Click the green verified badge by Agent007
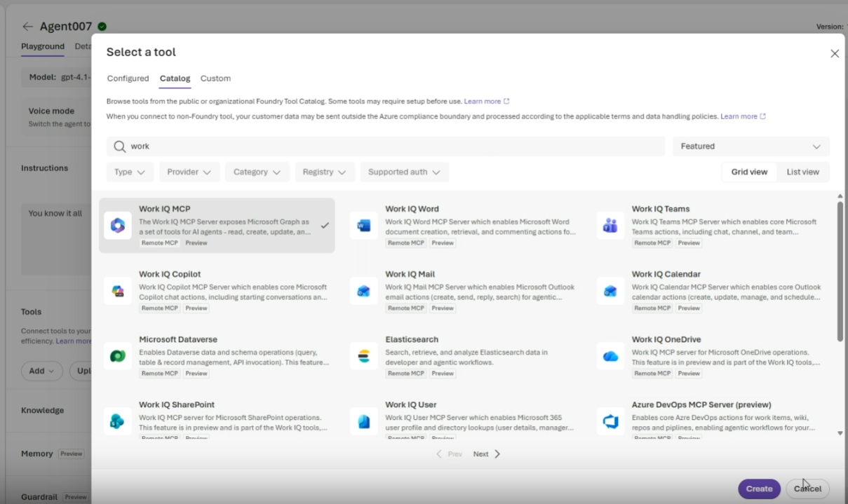This screenshot has height=504, width=848. [102, 27]
